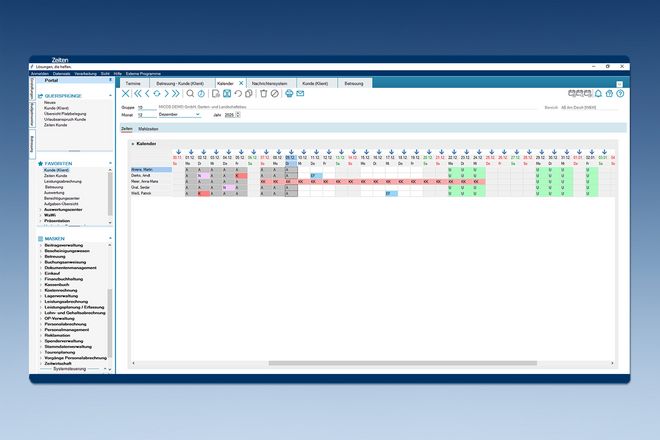
Task: Expand the Personalmanagement tree node
Action: (41, 330)
